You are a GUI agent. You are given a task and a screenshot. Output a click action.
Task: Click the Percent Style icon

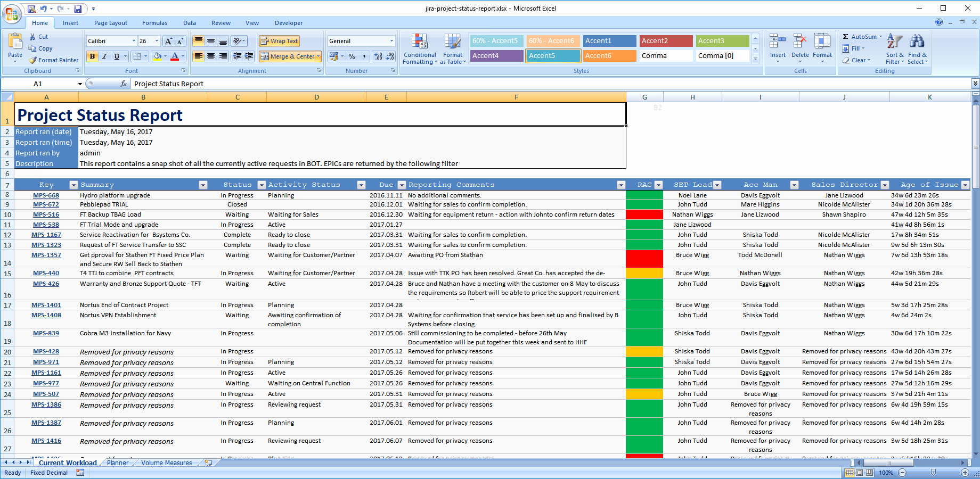point(352,56)
